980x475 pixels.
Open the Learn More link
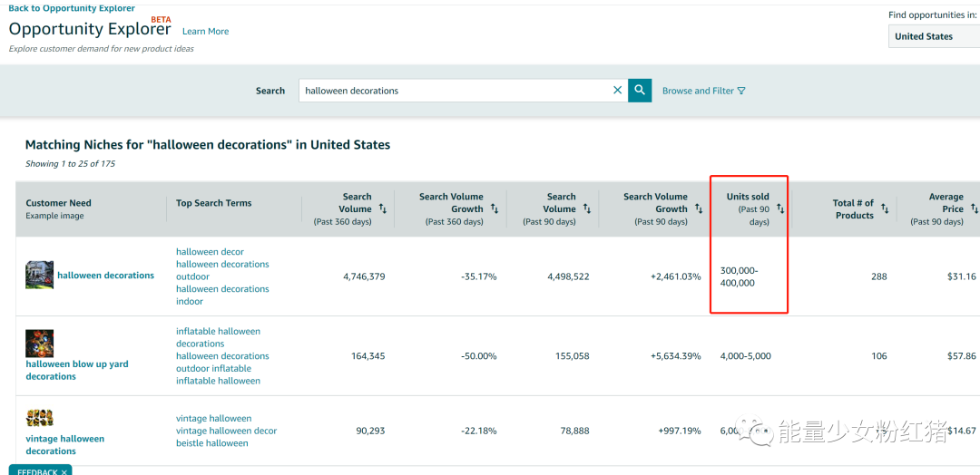coord(205,32)
